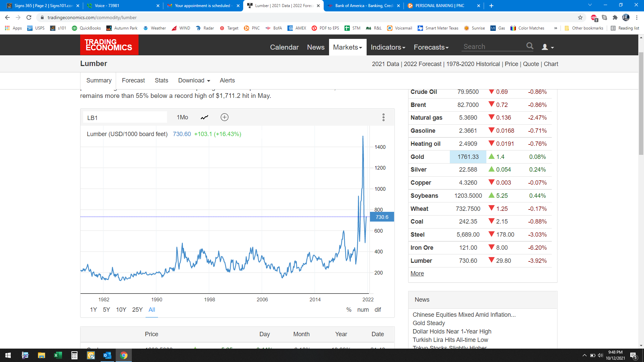The image size is (644, 362).
Task: Open the Calendar menu item
Action: (284, 47)
